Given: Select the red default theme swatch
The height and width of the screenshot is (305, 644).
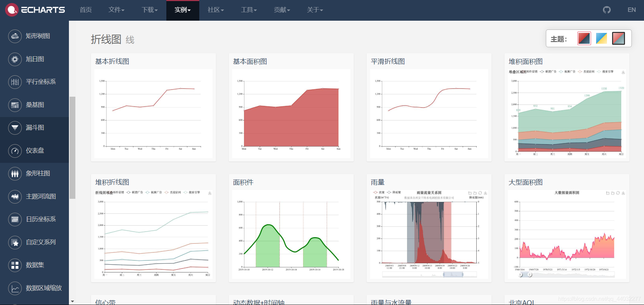Looking at the screenshot, I should 584,38.
